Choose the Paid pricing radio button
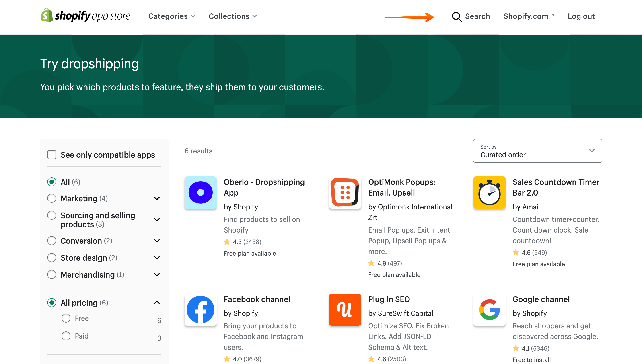 pyautogui.click(x=66, y=336)
